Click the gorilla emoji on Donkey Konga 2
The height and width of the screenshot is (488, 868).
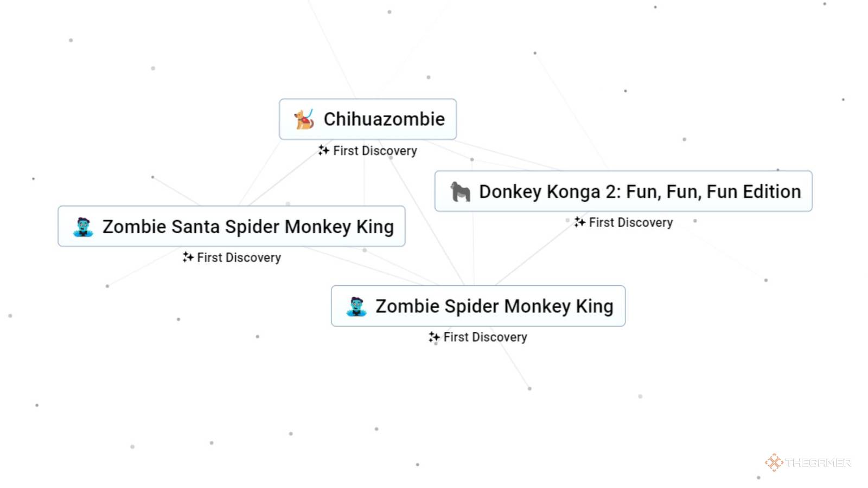(x=460, y=191)
